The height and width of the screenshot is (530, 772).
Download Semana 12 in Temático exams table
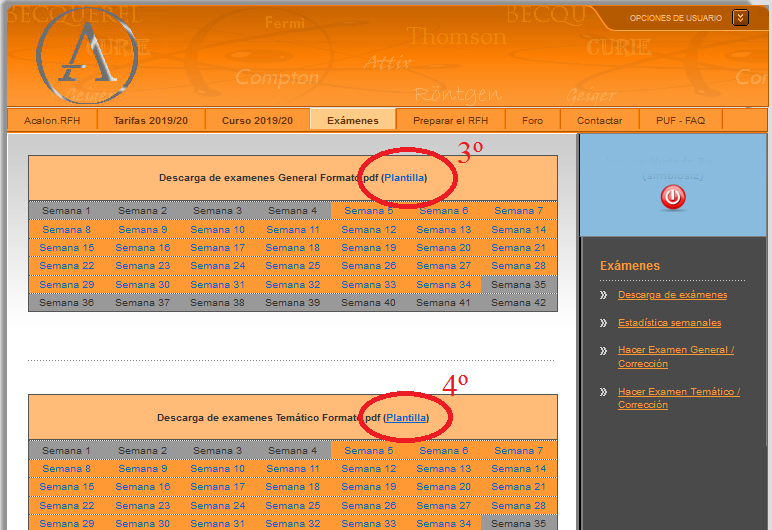point(368,468)
